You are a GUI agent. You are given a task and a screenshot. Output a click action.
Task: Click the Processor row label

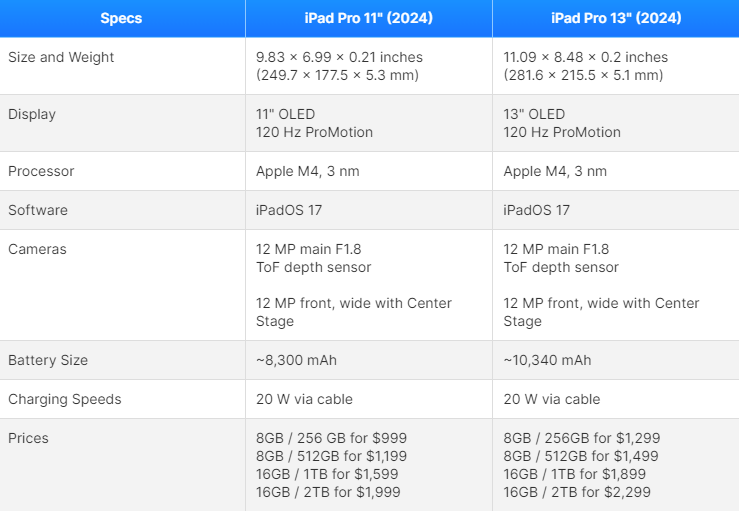41,171
